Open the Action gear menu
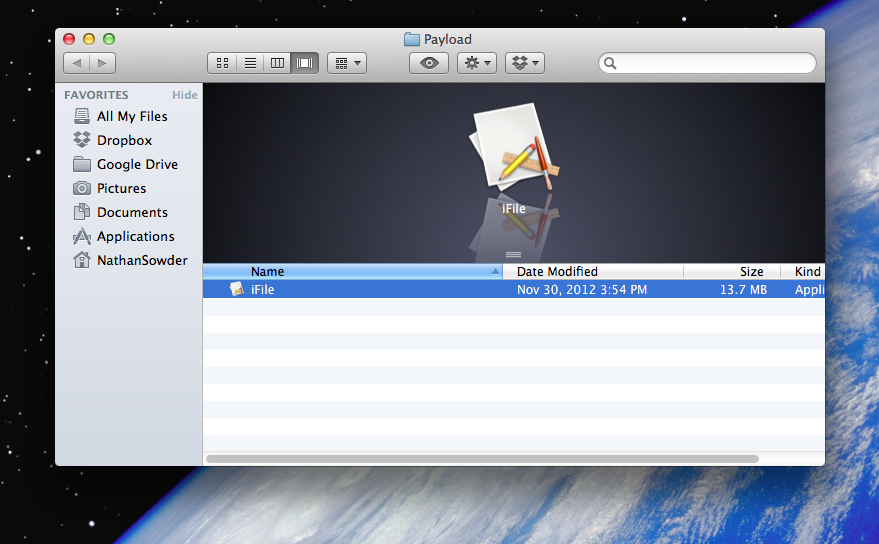Screen dimensions: 879x544 coord(477,63)
